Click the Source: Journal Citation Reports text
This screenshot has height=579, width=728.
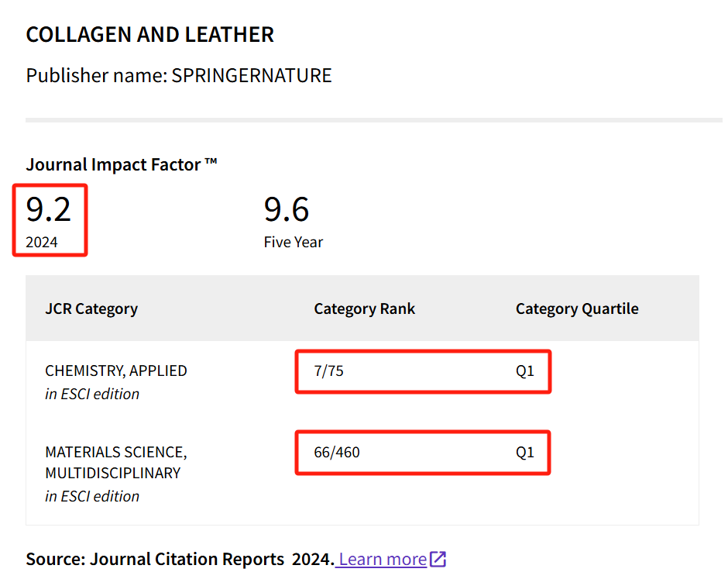[180, 559]
